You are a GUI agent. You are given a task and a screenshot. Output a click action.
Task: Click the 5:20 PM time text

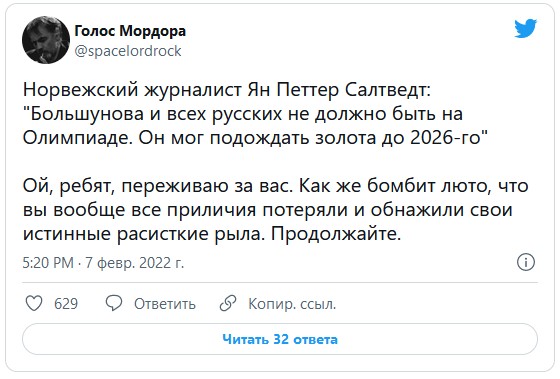[x=48, y=263]
